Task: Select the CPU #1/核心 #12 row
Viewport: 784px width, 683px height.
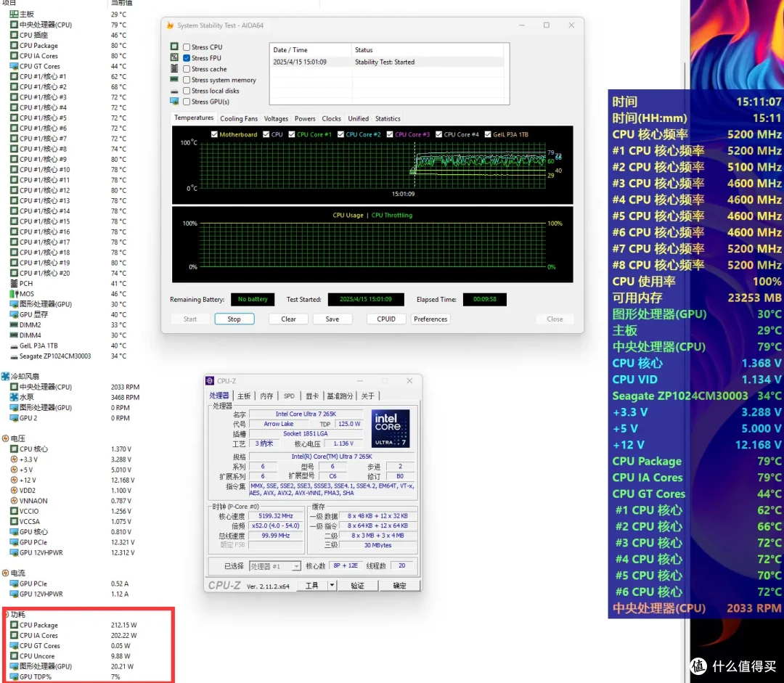Action: (x=68, y=190)
